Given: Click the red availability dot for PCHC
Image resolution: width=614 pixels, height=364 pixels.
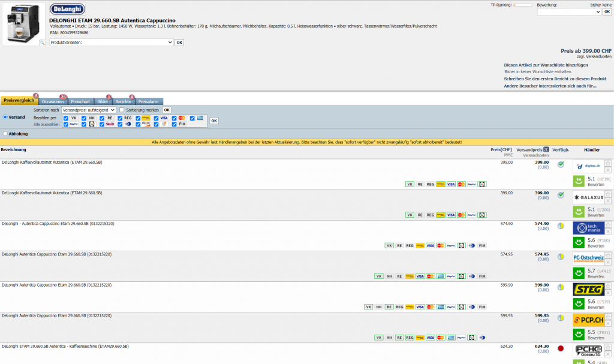Looking at the screenshot, I should [561, 348].
